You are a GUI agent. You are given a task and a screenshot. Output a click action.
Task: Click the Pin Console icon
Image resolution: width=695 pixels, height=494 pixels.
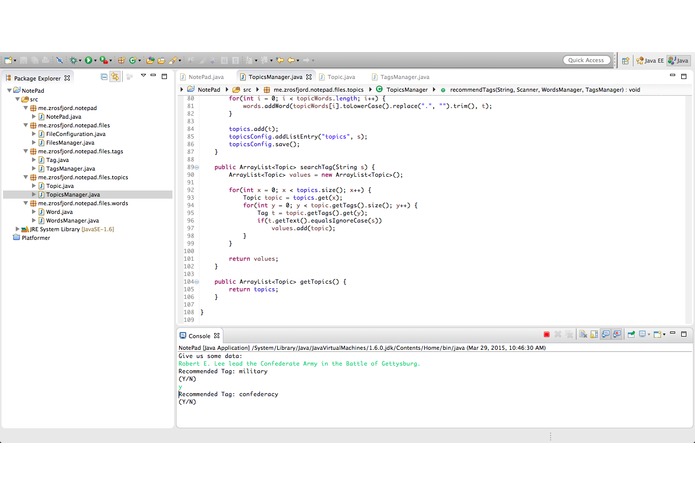point(631,335)
